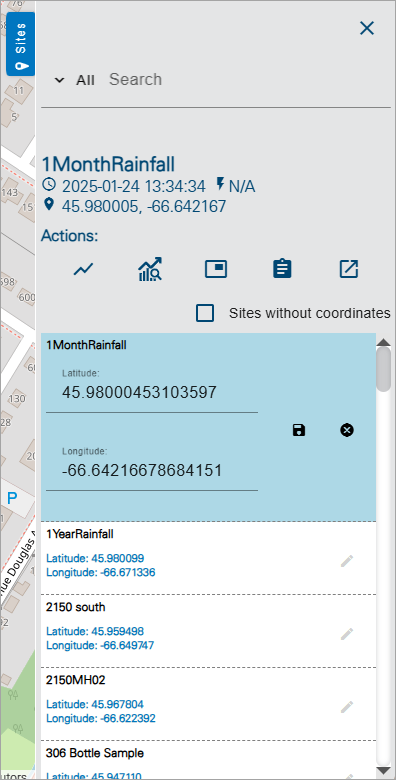
Task: Edit coordinates for 2150MH02 pencil icon
Action: [x=347, y=707]
